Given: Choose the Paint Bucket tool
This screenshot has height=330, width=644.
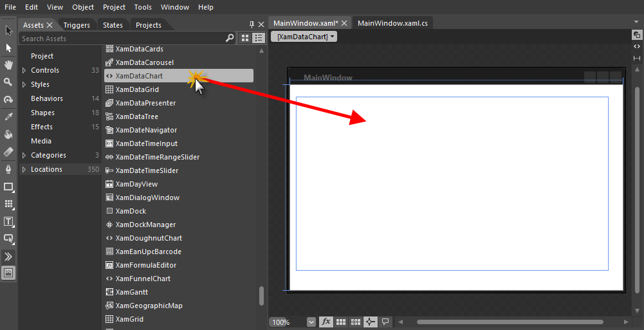Looking at the screenshot, I should click(8, 134).
